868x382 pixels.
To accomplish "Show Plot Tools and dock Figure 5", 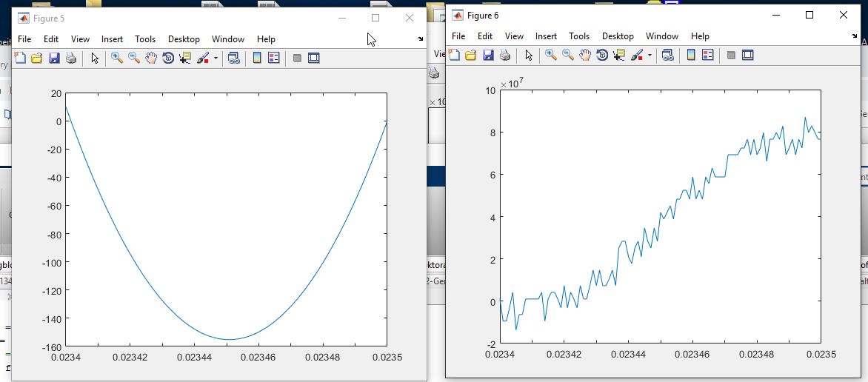I will [313, 58].
